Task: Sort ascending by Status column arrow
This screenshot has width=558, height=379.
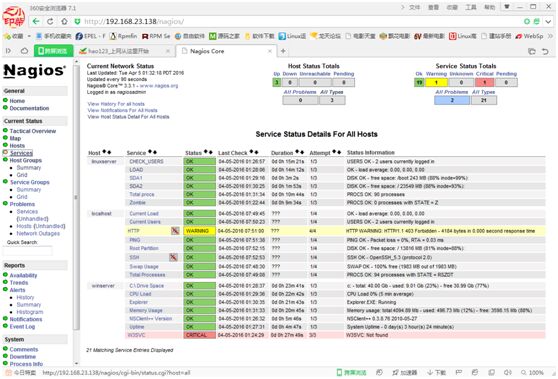Action: 206,152
